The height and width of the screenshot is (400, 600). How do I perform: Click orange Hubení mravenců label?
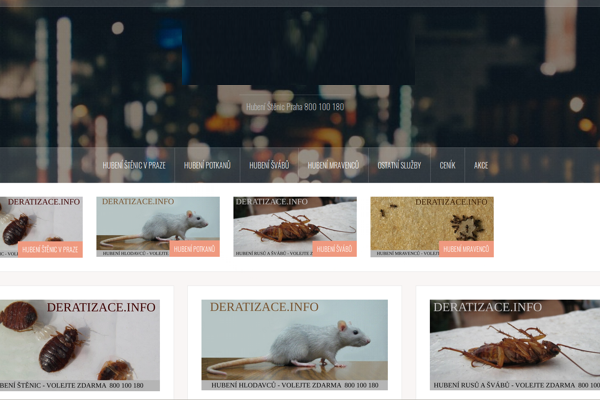coord(466,249)
